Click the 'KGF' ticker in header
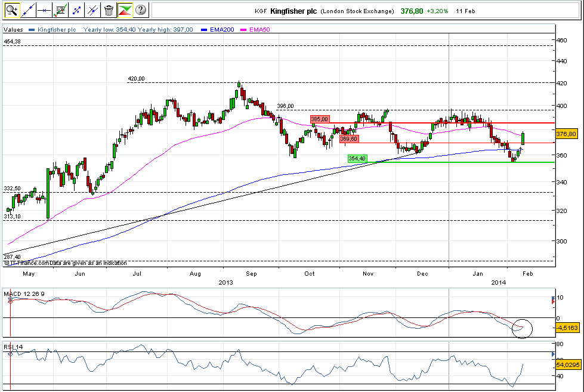This screenshot has width=584, height=392. coord(261,11)
